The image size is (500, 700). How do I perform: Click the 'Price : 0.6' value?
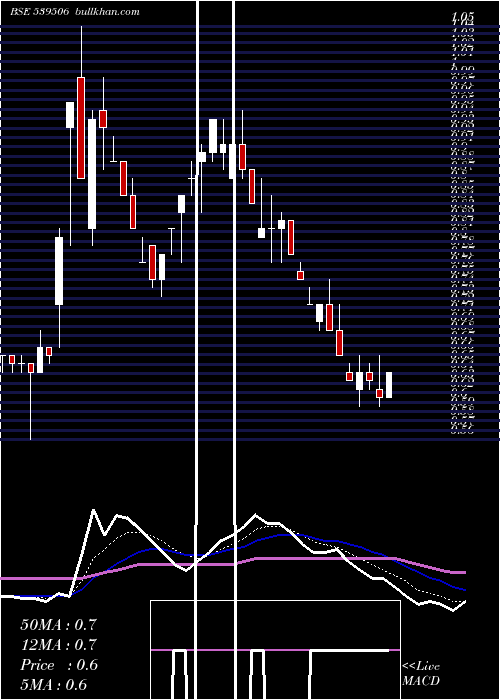point(59,665)
